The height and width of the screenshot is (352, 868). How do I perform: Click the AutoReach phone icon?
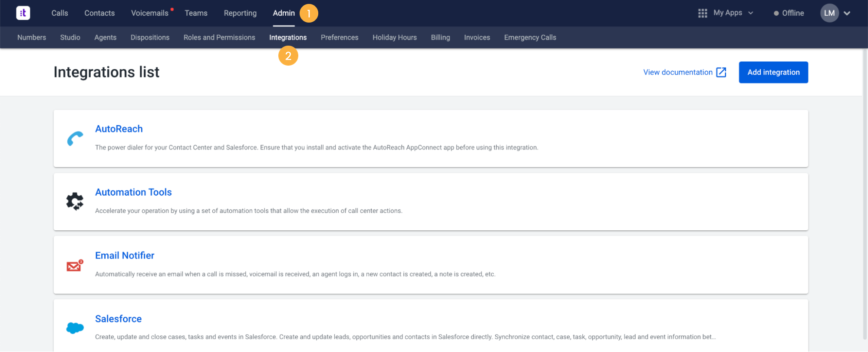tap(75, 139)
